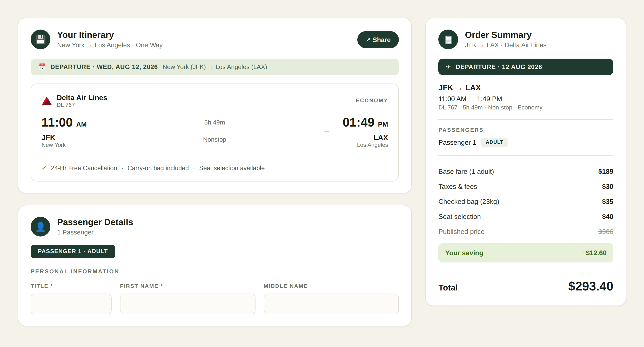The width and height of the screenshot is (644, 347).
Task: Click 'New York → Los Angeles · One Way' subtitle
Action: [110, 45]
